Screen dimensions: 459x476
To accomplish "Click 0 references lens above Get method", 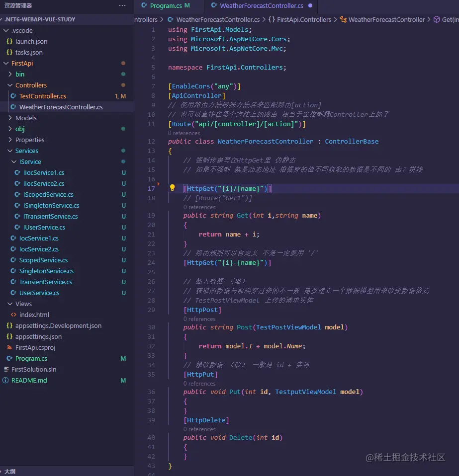I will pyautogui.click(x=199, y=207).
